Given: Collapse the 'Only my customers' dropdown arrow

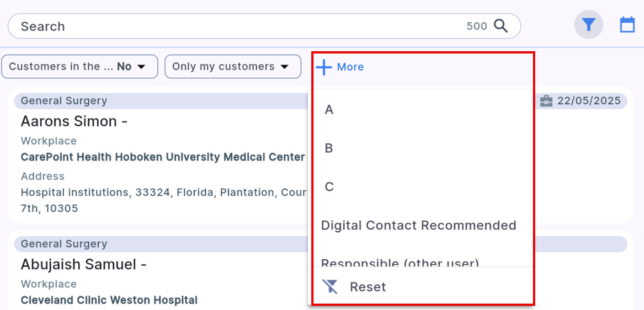Looking at the screenshot, I should pos(285,66).
